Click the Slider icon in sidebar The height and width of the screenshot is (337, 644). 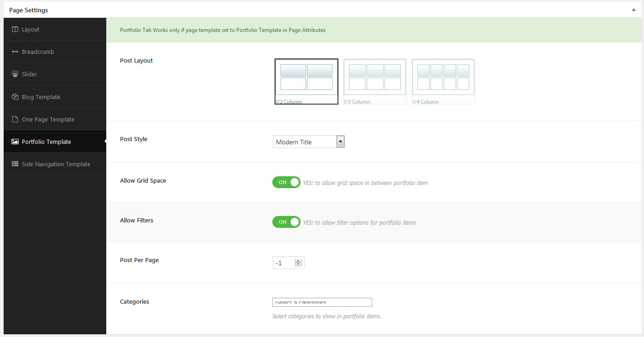(x=15, y=74)
